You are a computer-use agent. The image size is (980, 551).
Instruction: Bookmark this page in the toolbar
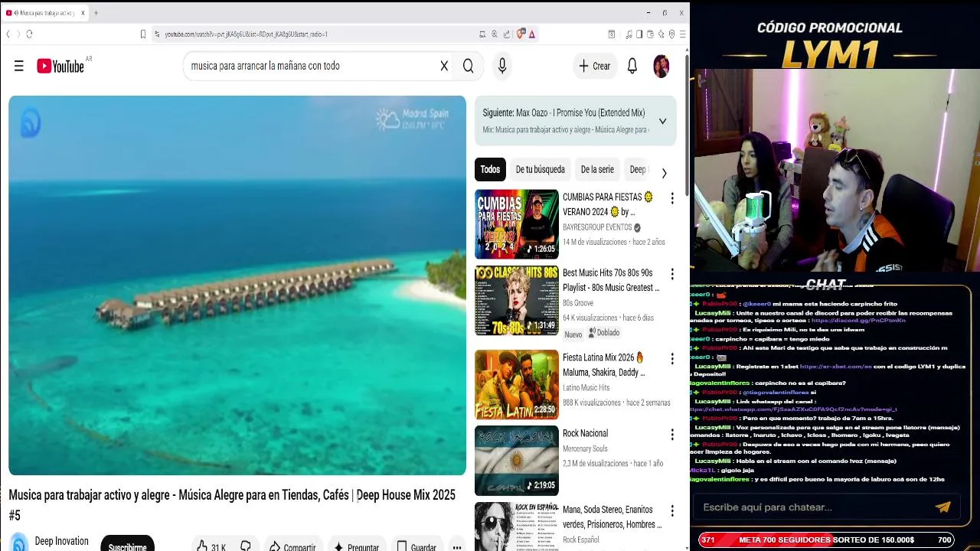point(142,34)
